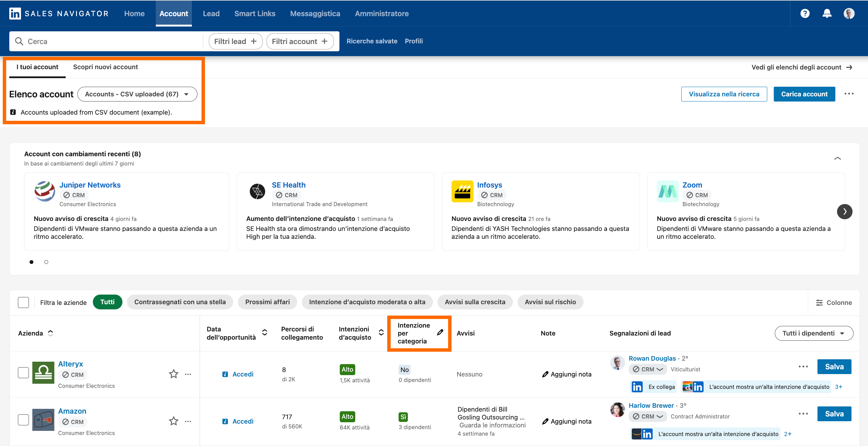Image resolution: width=868 pixels, height=446 pixels.
Task: Click Amazon logo thumbnail in table
Action: [x=43, y=420]
